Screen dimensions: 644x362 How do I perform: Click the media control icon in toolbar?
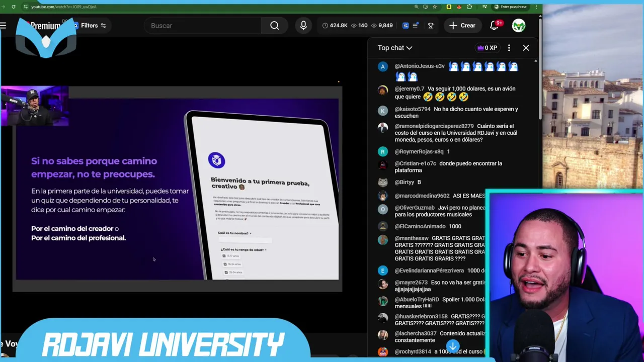[485, 7]
